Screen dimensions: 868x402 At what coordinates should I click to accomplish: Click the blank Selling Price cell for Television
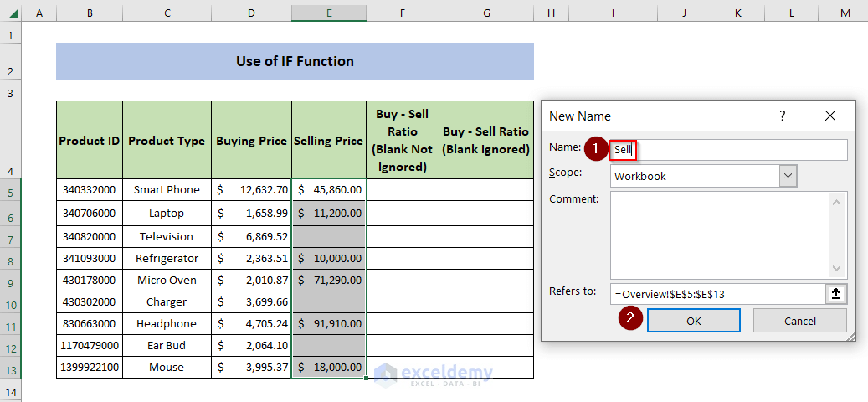pyautogui.click(x=329, y=236)
